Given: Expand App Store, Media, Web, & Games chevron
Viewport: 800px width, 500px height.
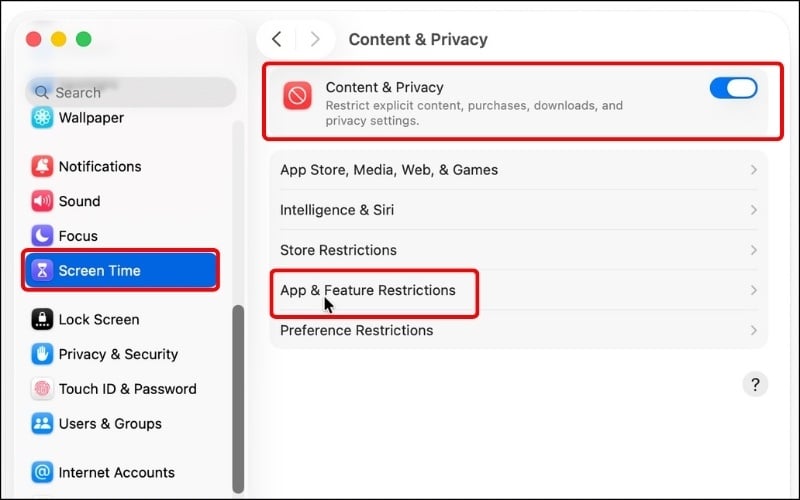Looking at the screenshot, I should click(753, 170).
